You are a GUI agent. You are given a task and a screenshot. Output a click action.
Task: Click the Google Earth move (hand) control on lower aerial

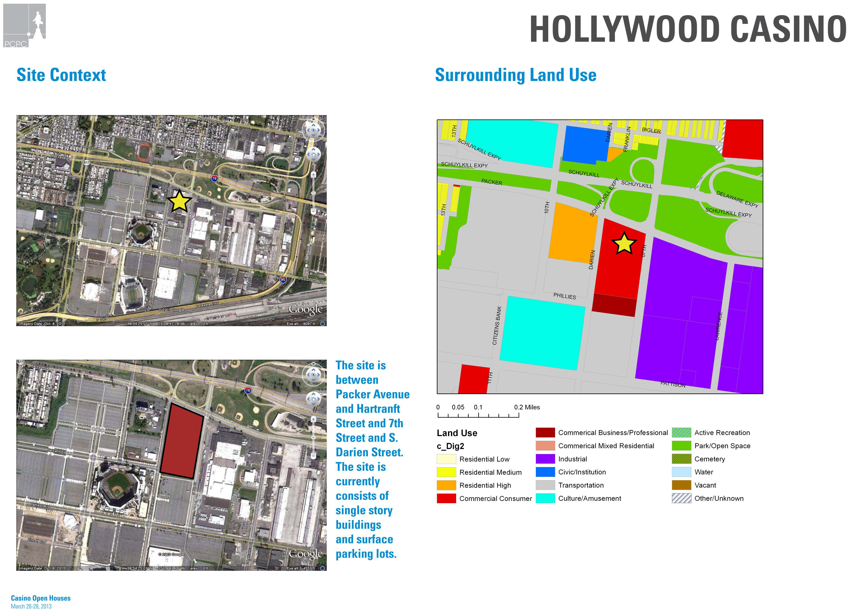(313, 398)
